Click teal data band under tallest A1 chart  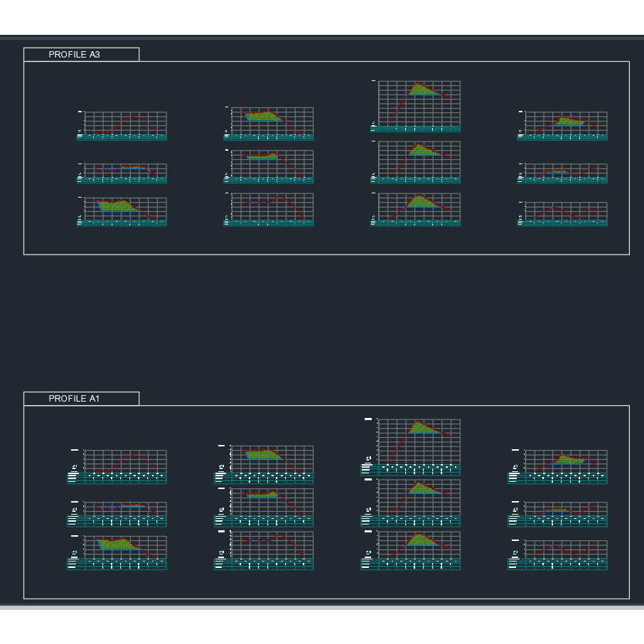(x=419, y=470)
